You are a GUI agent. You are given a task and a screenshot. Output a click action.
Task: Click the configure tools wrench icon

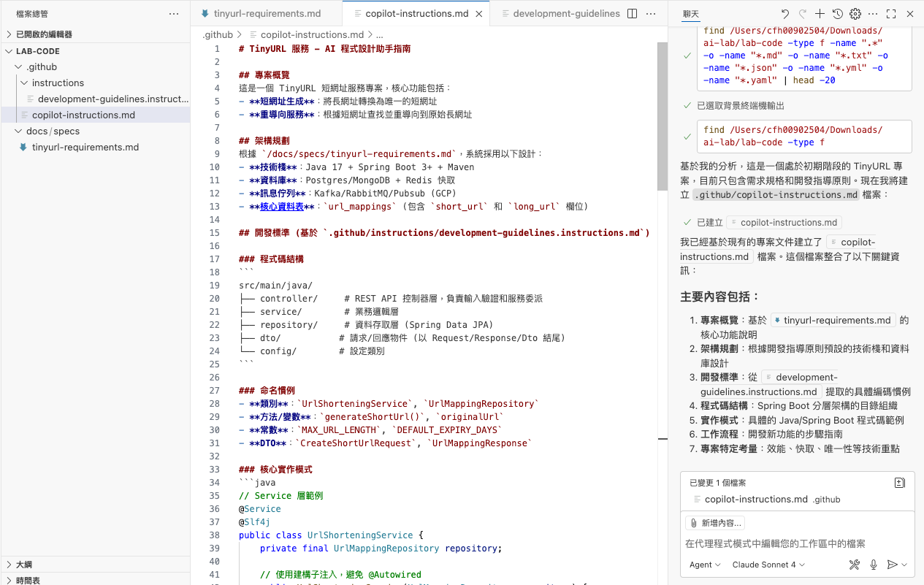(855, 565)
